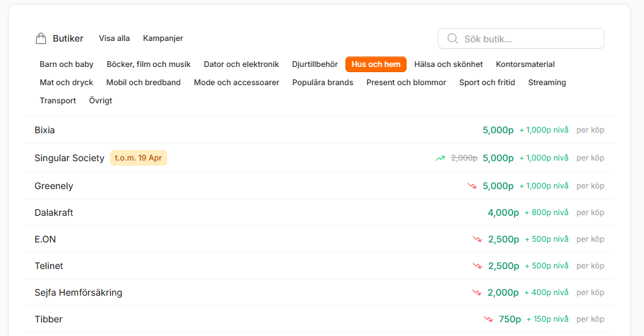Click Bixia's 5,000p points value
The width and height of the screenshot is (644, 336).
coord(498,130)
